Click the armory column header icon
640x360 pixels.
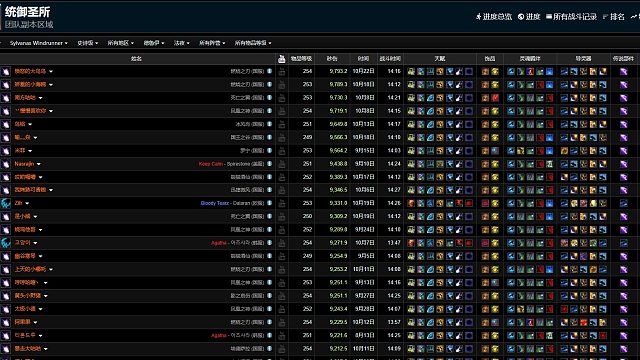point(282,59)
